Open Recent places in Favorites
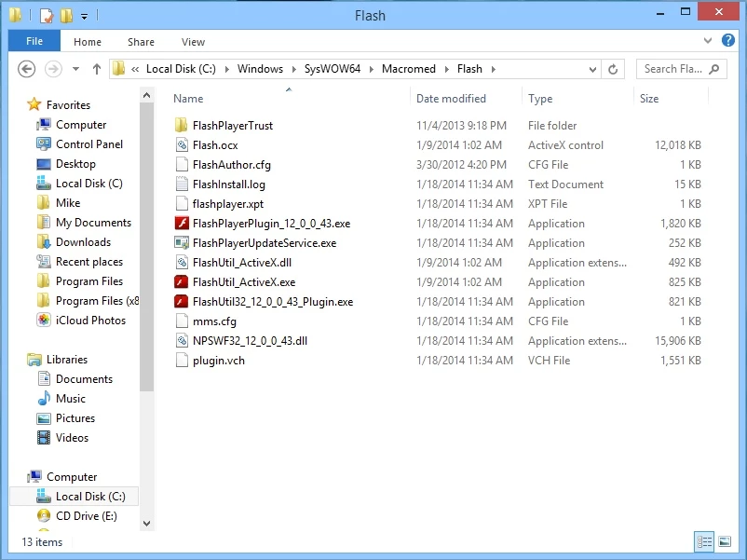The height and width of the screenshot is (560, 747). 89,262
